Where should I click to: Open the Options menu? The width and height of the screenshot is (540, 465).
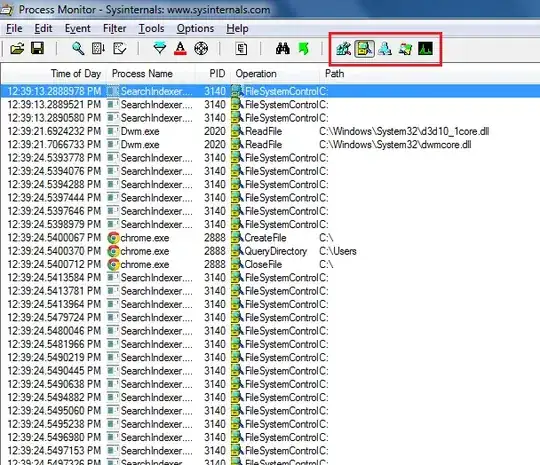click(195, 29)
